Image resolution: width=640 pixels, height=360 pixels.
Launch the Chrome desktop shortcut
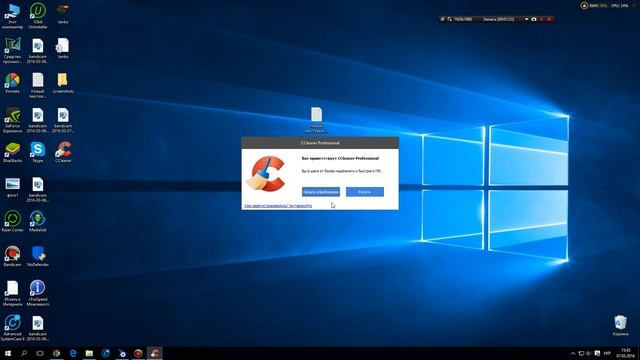pyautogui.click(x=12, y=83)
